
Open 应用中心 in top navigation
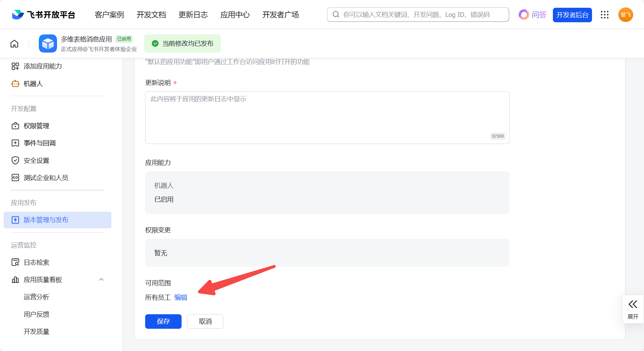pos(235,15)
